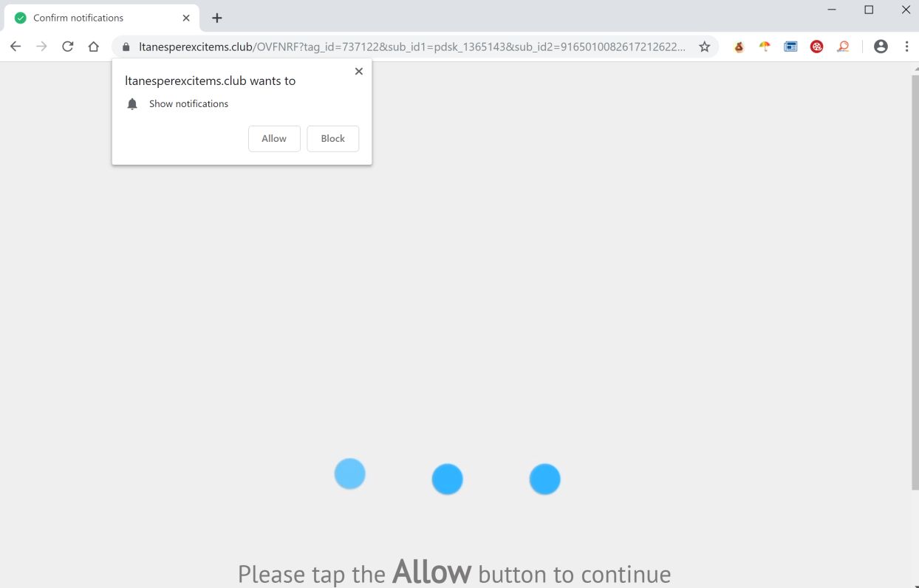Open the red circular extension icon
Viewport: 919px width, 588px height.
(x=816, y=47)
